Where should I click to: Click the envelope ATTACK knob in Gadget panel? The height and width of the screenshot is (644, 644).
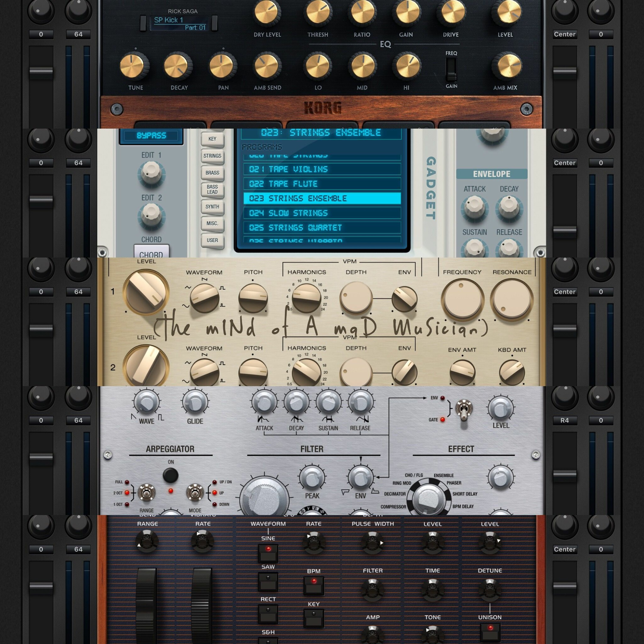474,207
